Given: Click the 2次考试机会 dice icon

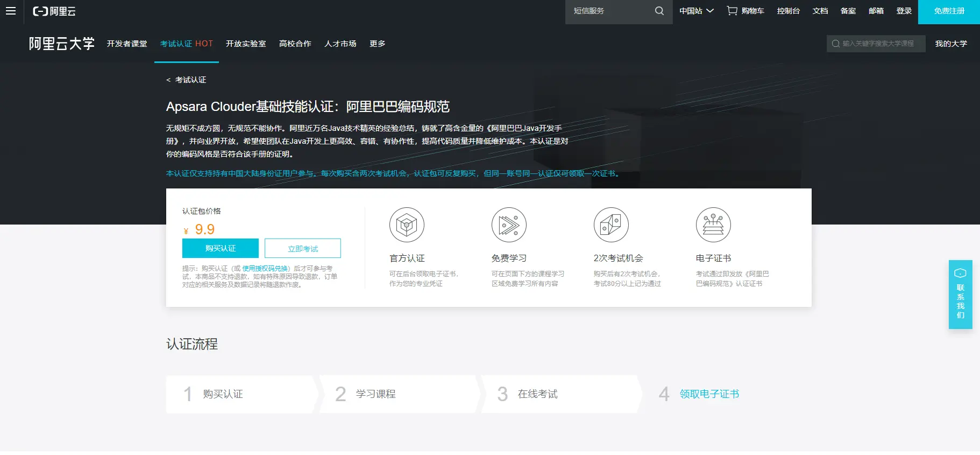Looking at the screenshot, I should point(611,225).
